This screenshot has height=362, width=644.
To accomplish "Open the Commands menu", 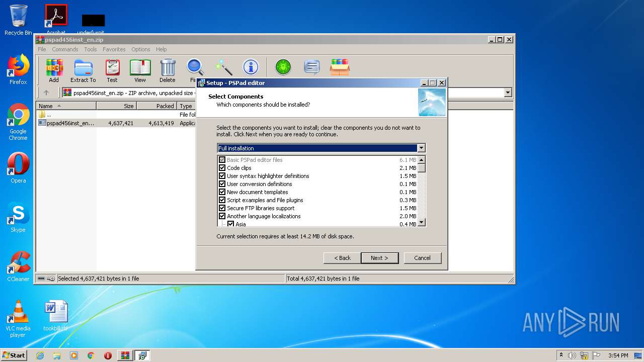I will (x=65, y=49).
